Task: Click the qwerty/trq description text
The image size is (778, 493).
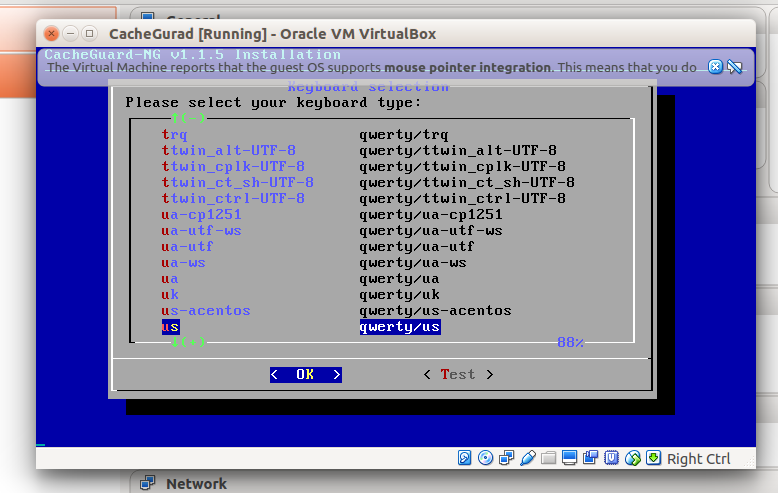Action: point(404,134)
